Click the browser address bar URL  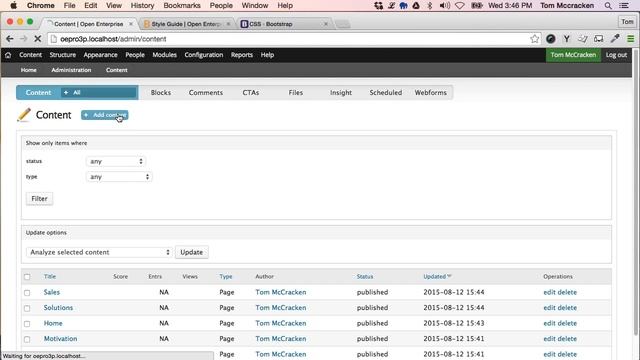[x=113, y=39]
